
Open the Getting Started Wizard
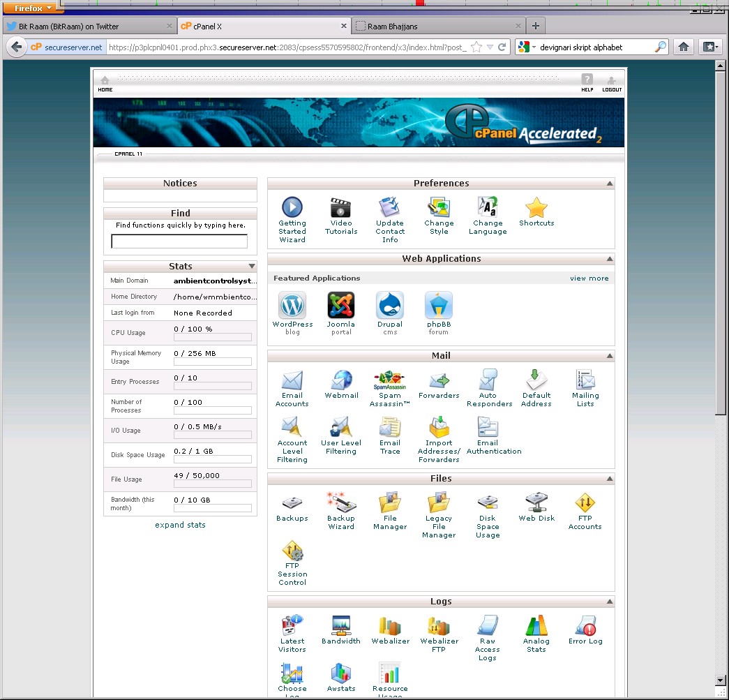[292, 220]
